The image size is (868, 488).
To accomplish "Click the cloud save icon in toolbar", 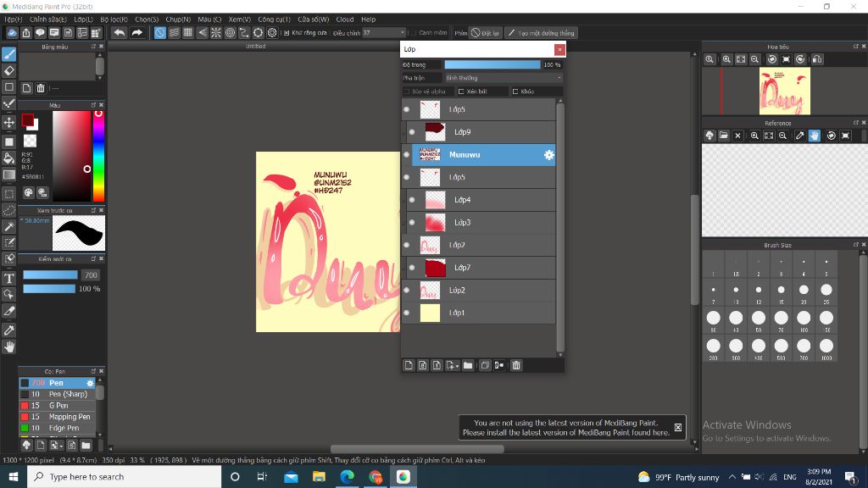I will click(x=12, y=33).
